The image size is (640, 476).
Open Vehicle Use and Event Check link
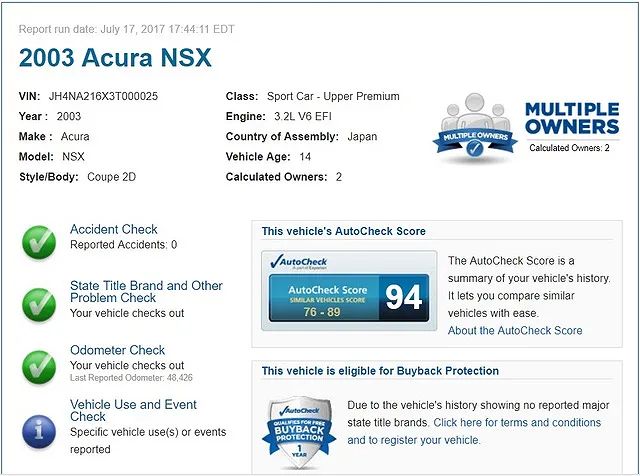(x=133, y=410)
